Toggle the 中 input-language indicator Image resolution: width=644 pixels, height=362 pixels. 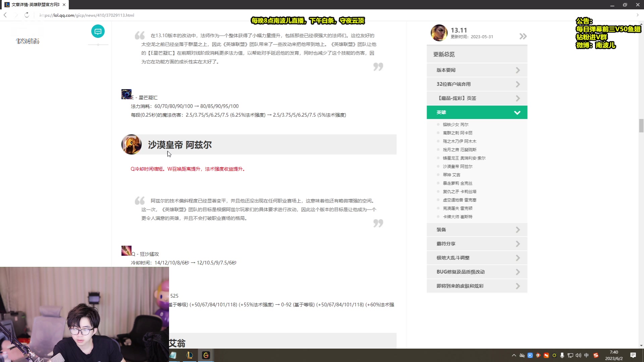click(x=586, y=355)
